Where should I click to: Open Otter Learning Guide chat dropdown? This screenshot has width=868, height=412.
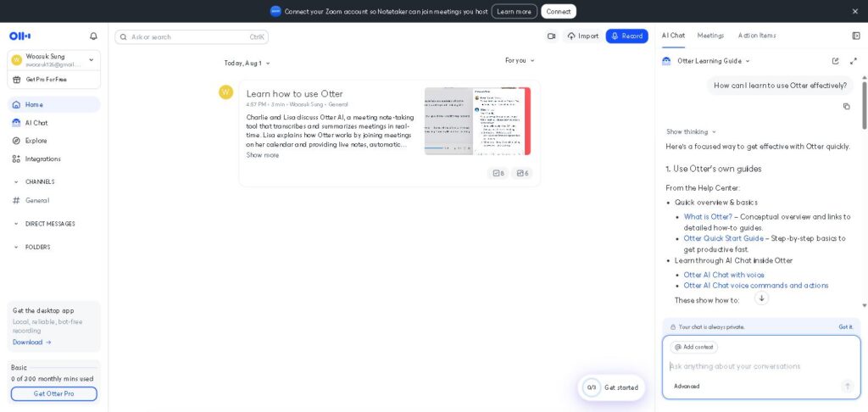click(714, 61)
